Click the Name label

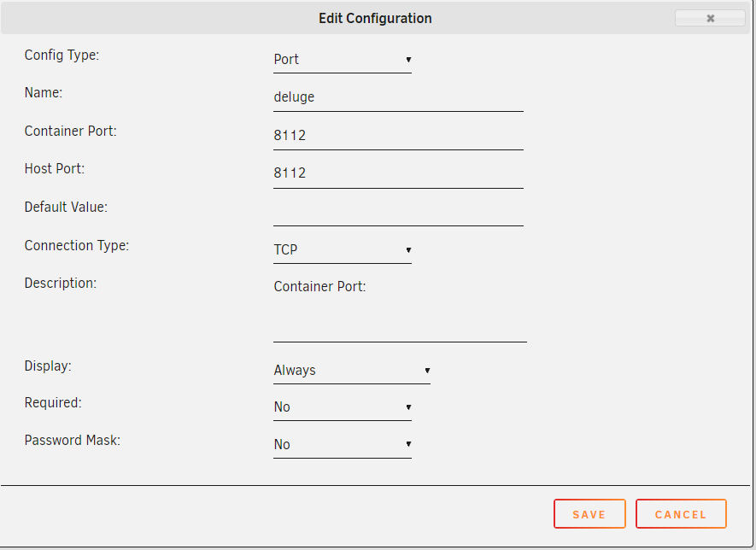[x=44, y=92]
